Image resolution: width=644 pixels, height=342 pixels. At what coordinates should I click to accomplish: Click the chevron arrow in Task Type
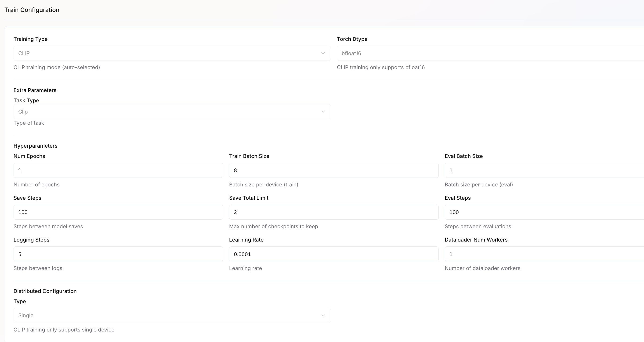pos(323,112)
